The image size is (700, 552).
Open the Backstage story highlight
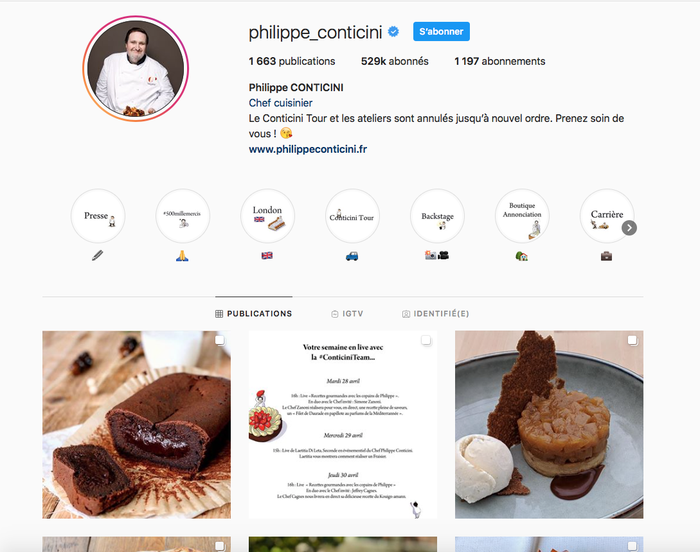(437, 216)
